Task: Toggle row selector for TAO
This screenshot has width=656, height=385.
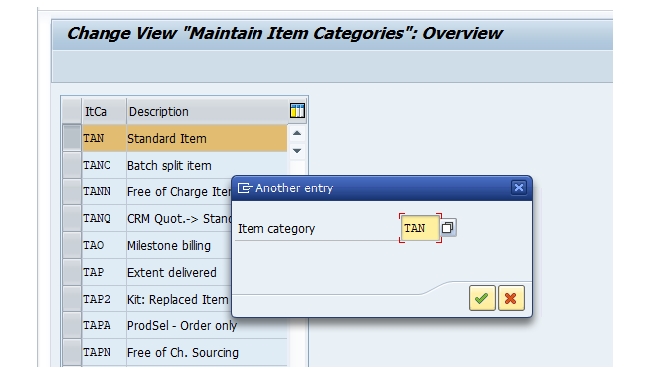Action: click(x=72, y=245)
